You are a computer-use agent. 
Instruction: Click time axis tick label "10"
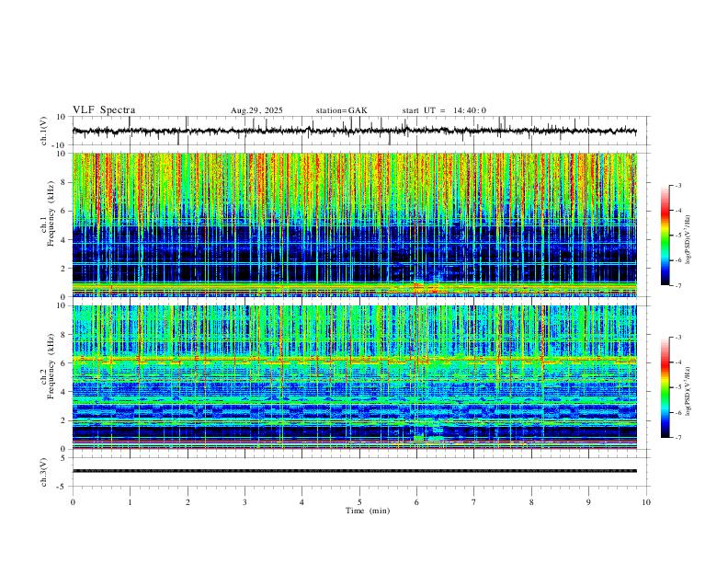pyautogui.click(x=646, y=502)
